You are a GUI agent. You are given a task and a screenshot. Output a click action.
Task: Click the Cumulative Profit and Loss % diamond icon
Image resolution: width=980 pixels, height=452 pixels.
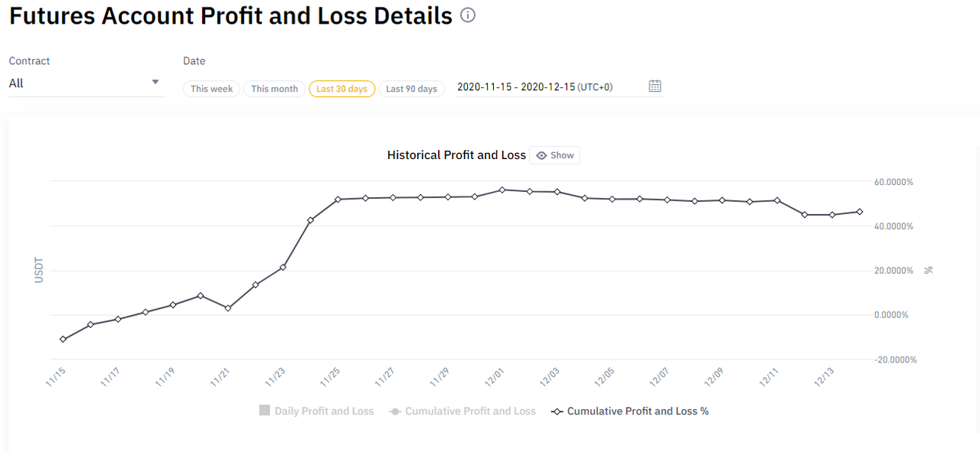pyautogui.click(x=557, y=411)
